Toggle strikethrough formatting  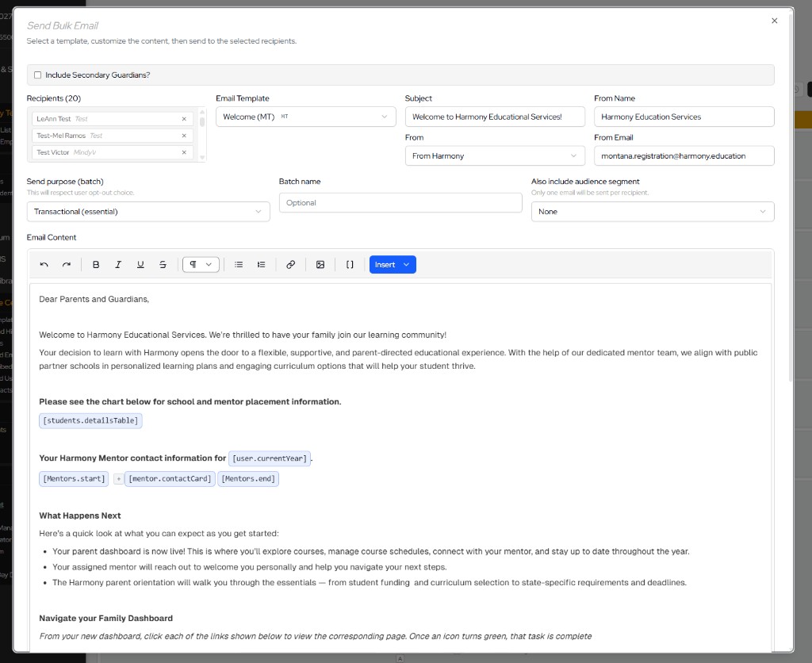point(163,265)
